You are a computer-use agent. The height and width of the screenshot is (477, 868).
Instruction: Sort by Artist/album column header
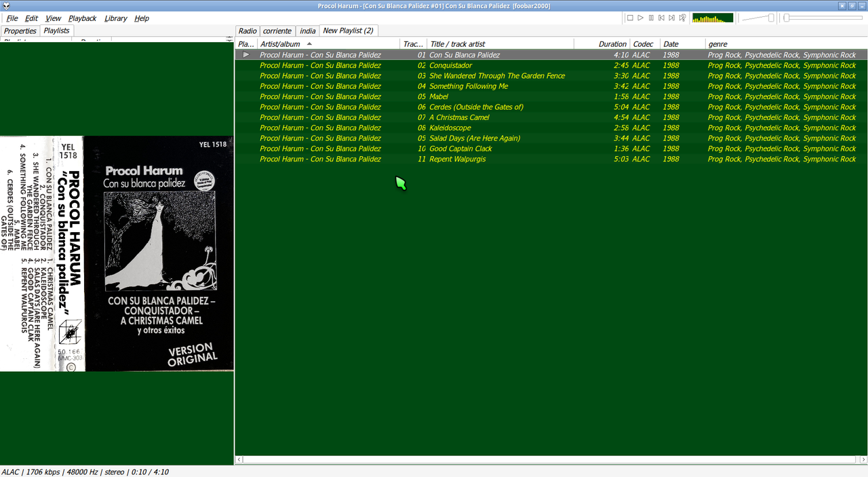tap(329, 44)
